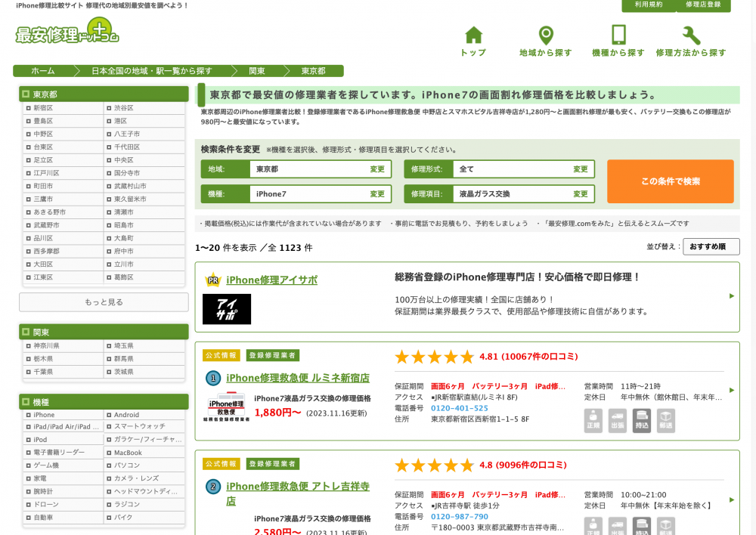This screenshot has height=535, width=756.
Task: Select MacBook under 機種
Action: tap(128, 453)
